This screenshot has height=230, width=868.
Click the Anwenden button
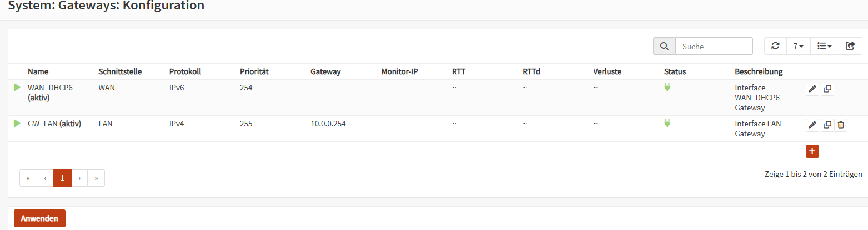click(39, 218)
